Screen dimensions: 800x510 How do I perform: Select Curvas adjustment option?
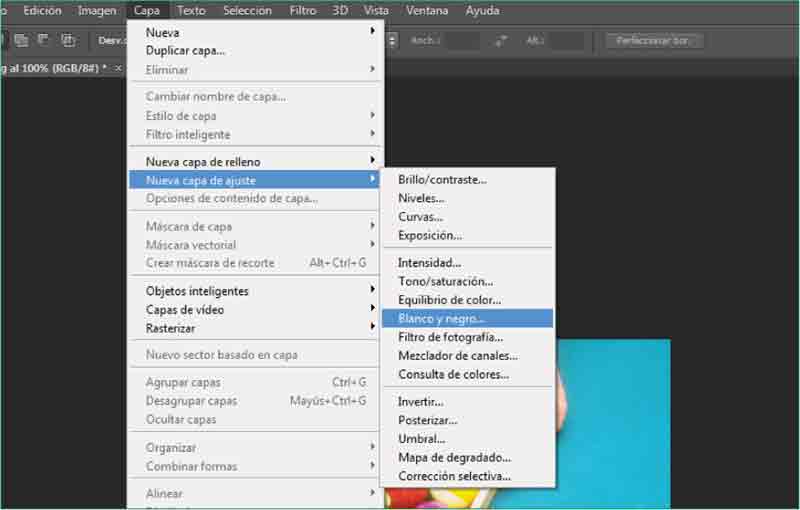coord(420,217)
